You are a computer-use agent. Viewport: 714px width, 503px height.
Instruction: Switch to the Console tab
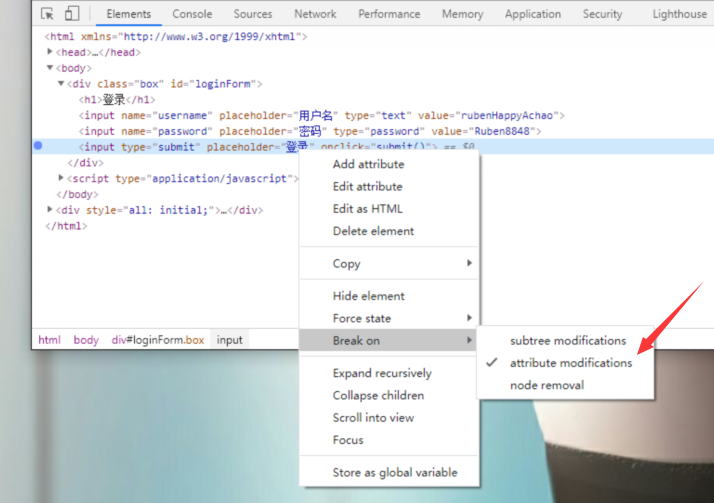click(x=192, y=14)
